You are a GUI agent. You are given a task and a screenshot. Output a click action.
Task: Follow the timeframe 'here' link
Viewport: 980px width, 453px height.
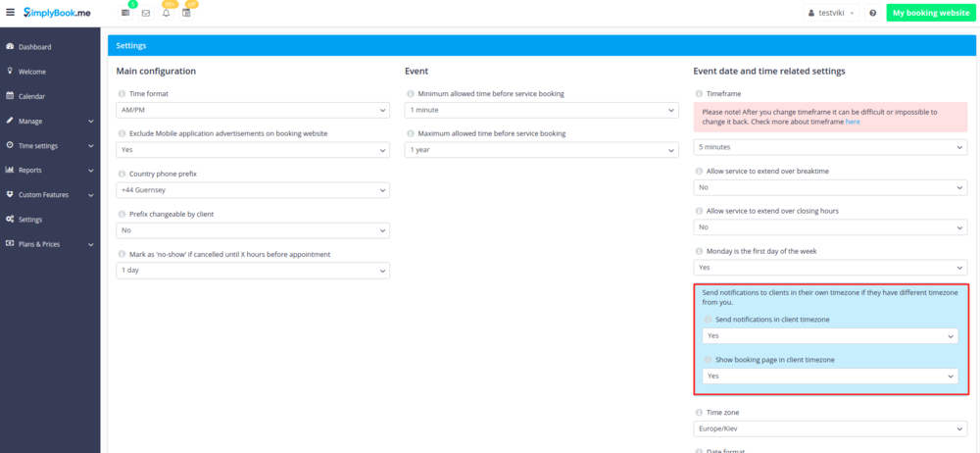click(x=853, y=122)
